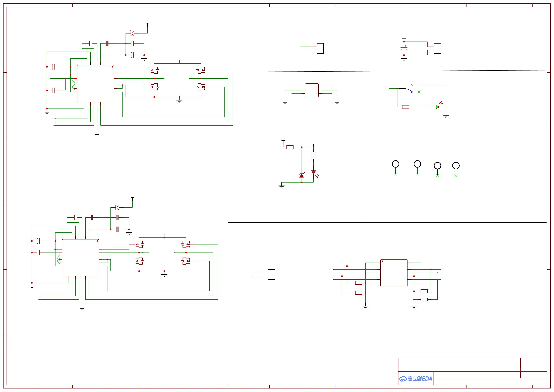Toggle the blue SPDT slide switch
The width and height of the screenshot is (554, 392).
click(x=409, y=90)
